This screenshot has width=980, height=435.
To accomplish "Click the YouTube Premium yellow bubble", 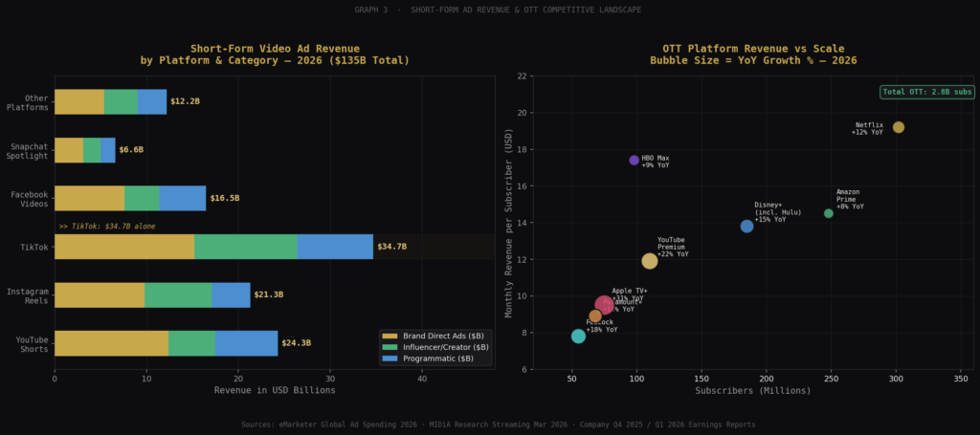I will point(650,261).
